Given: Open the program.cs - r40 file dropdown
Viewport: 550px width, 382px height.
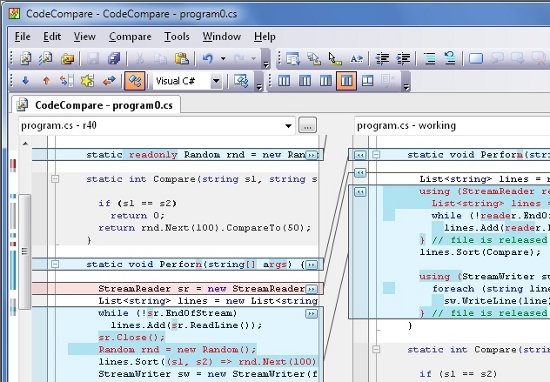Looking at the screenshot, I should tap(288, 126).
